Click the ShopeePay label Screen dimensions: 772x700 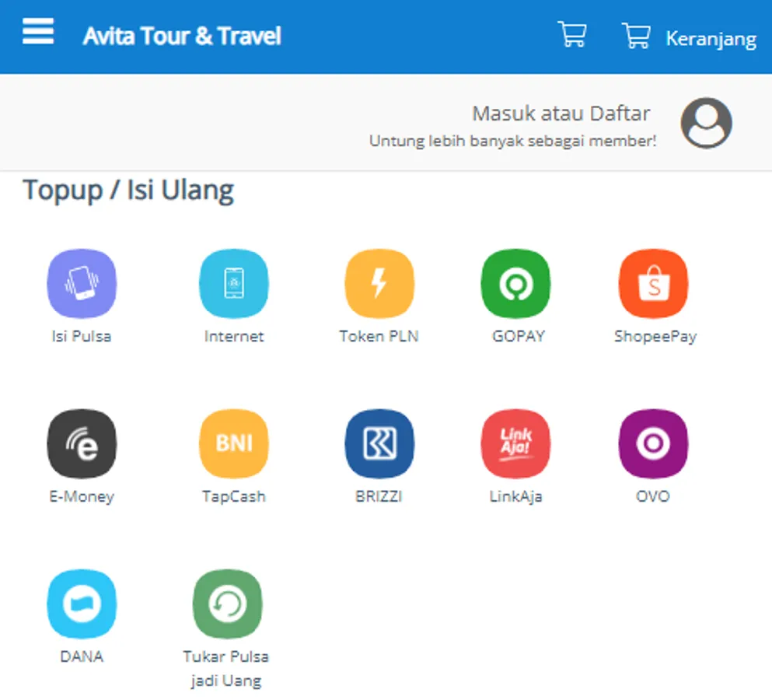655,337
